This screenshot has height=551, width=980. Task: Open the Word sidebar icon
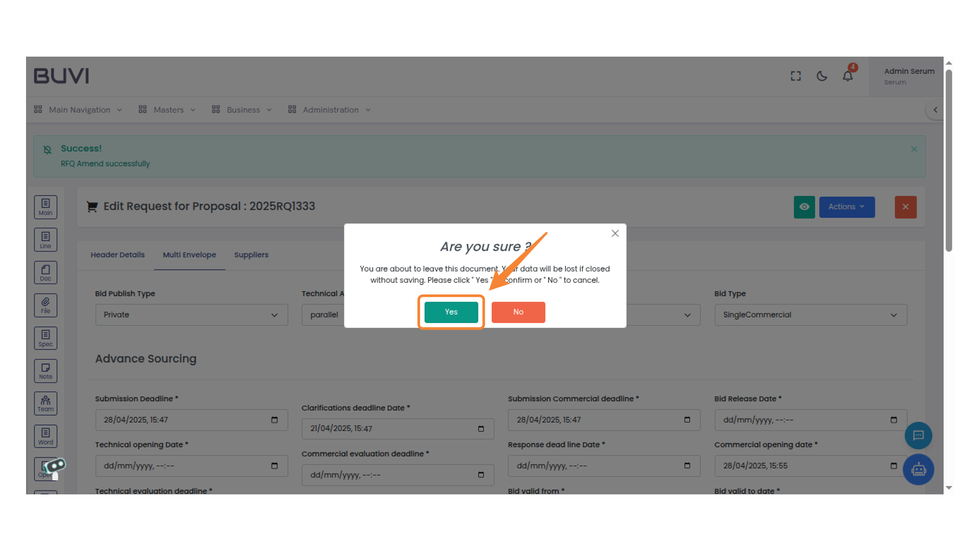point(45,436)
